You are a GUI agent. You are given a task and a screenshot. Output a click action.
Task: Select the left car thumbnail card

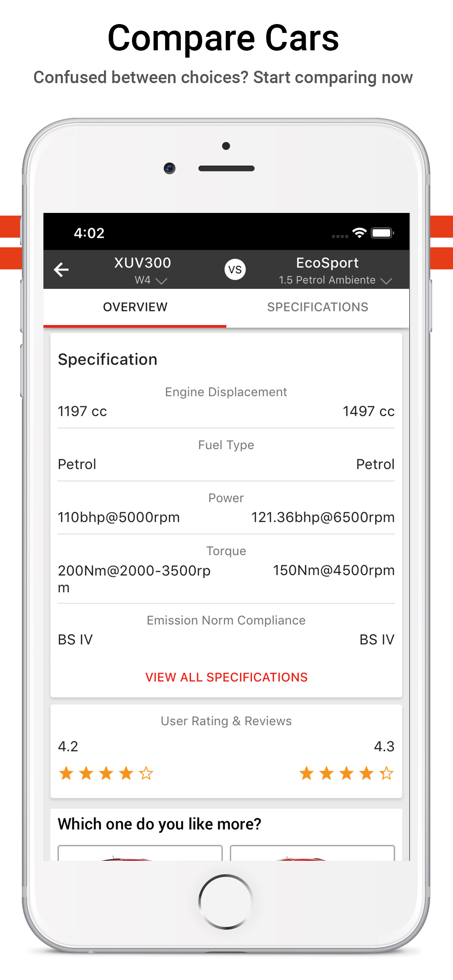(140, 852)
